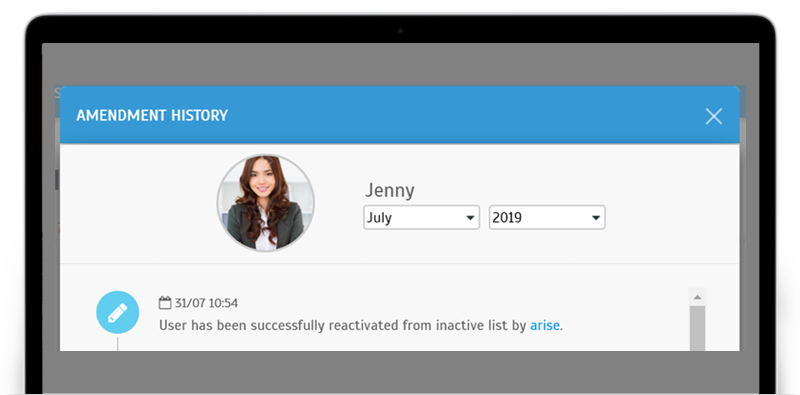The height and width of the screenshot is (395, 800).
Task: Click the AMENDMENT HISTORY title text
Action: click(x=152, y=115)
